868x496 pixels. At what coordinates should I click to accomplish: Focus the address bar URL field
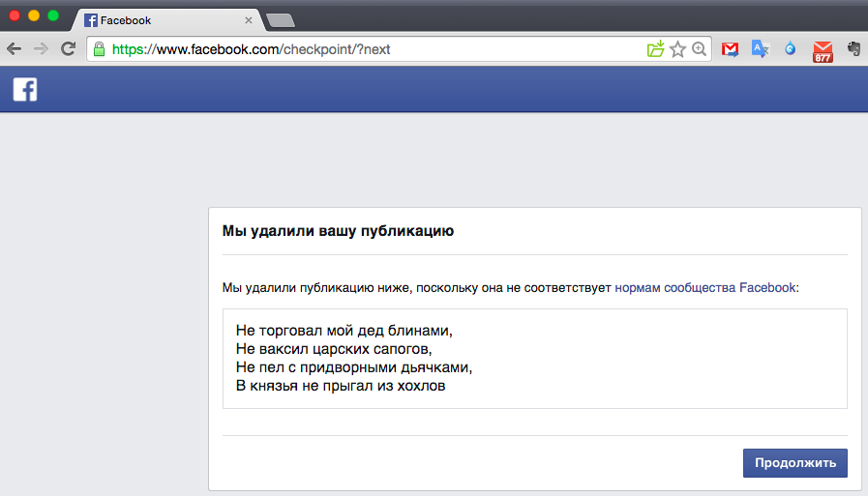tap(368, 48)
